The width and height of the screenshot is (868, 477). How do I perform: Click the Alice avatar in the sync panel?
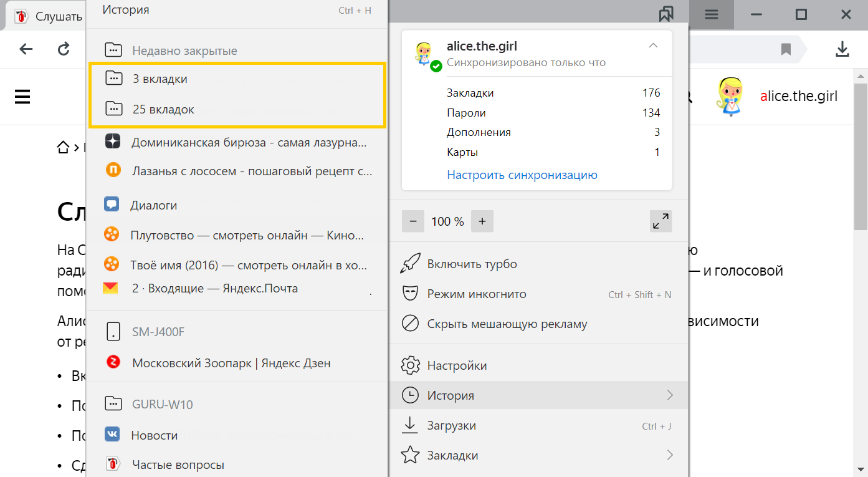(425, 55)
